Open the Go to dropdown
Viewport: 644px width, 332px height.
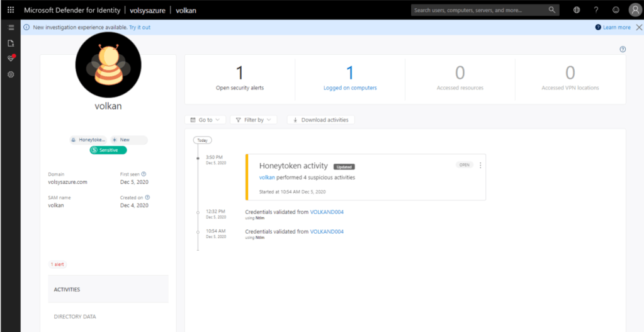click(208, 120)
